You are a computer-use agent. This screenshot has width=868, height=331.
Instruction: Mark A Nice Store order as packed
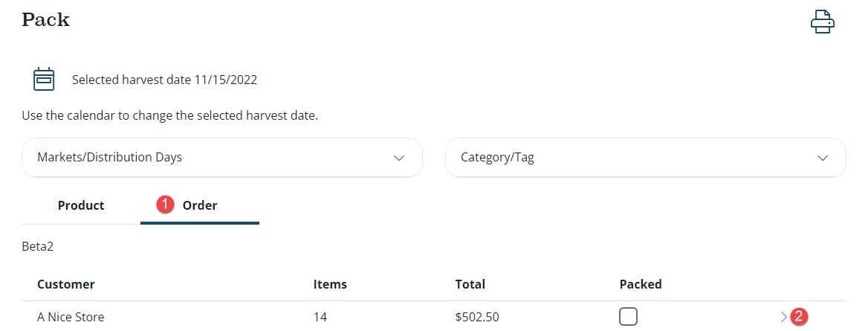(x=628, y=317)
